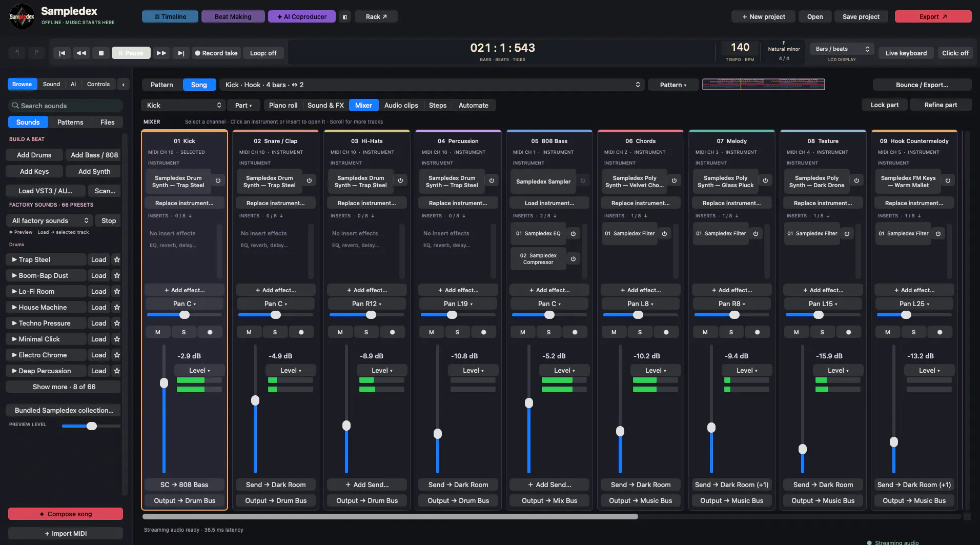The image size is (980, 545).
Task: Click the Sampledex logo icon
Action: click(x=22, y=16)
